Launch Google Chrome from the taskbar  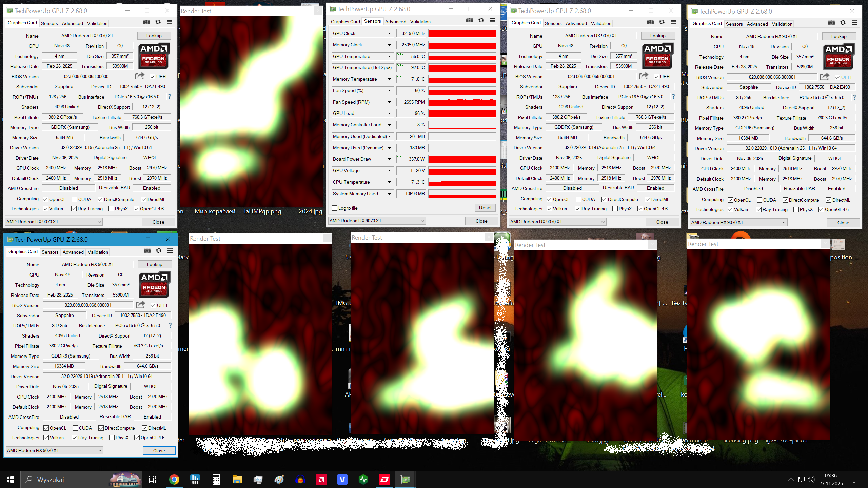pos(174,480)
